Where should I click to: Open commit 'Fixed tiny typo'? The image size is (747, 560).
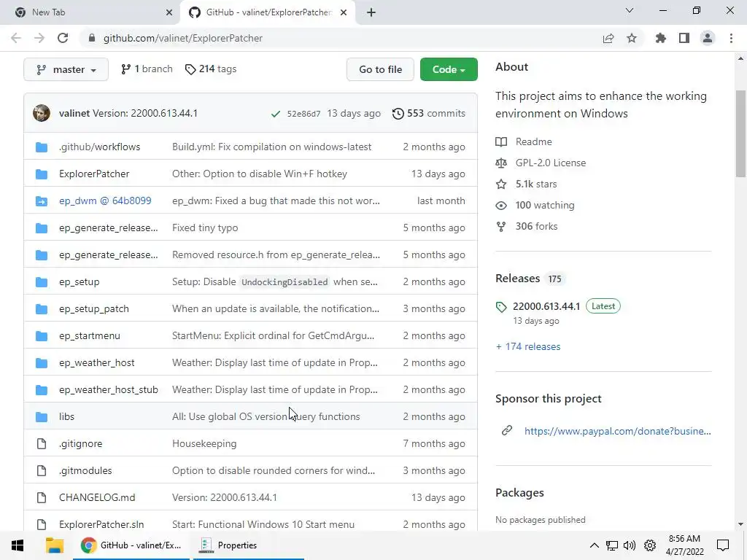pyautogui.click(x=205, y=227)
